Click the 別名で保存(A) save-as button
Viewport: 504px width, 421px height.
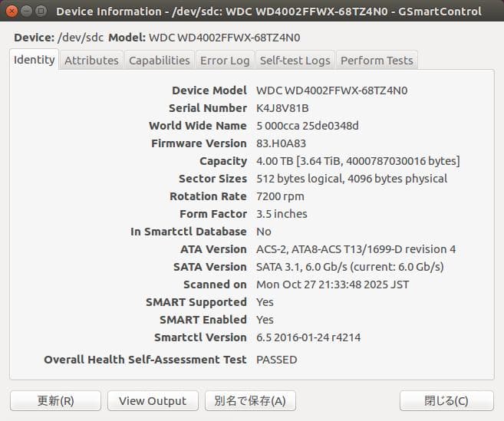[x=250, y=401]
